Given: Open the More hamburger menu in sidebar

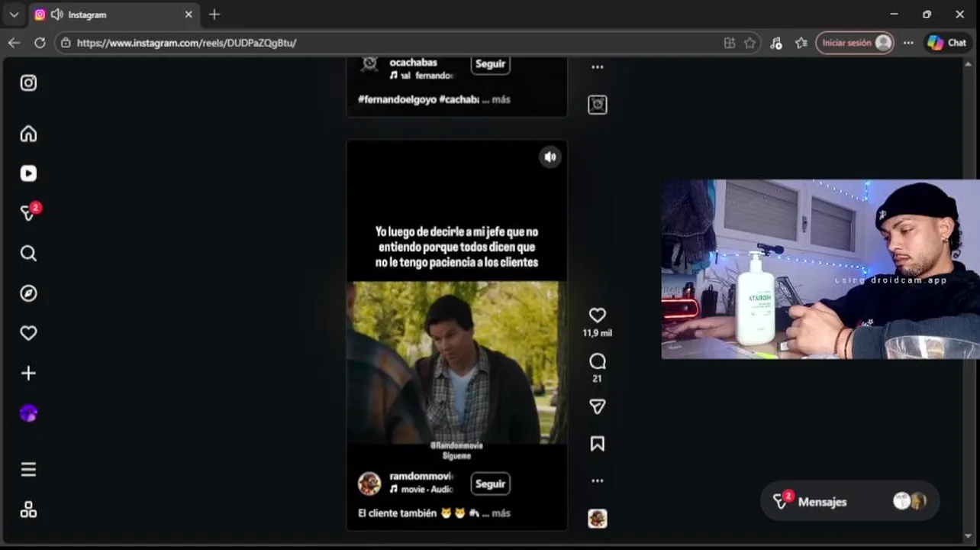Looking at the screenshot, I should point(28,470).
